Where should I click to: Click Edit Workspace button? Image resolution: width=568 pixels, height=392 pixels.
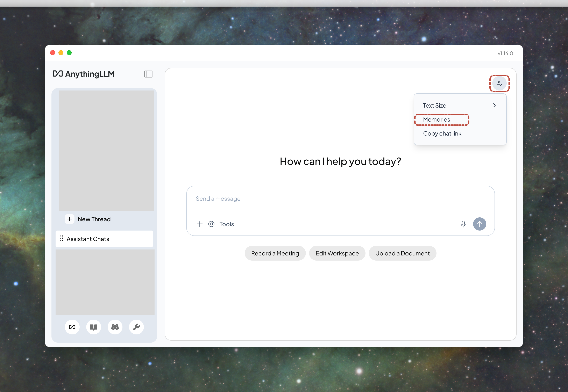coord(337,253)
